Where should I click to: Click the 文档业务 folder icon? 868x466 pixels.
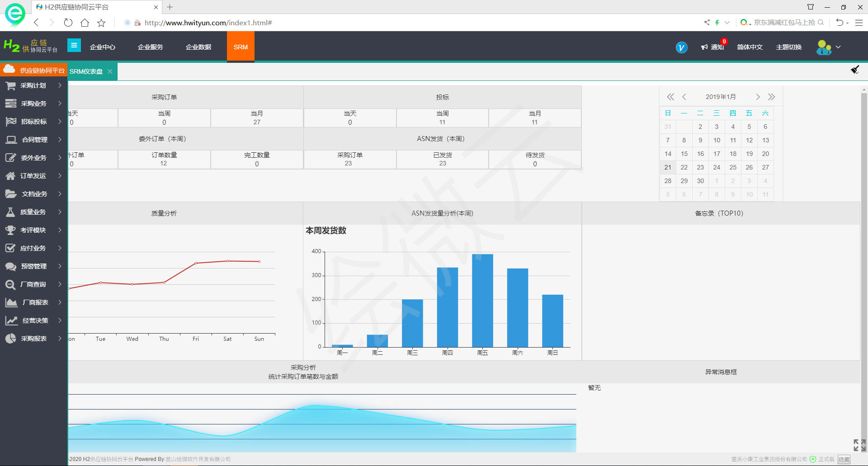(x=10, y=194)
